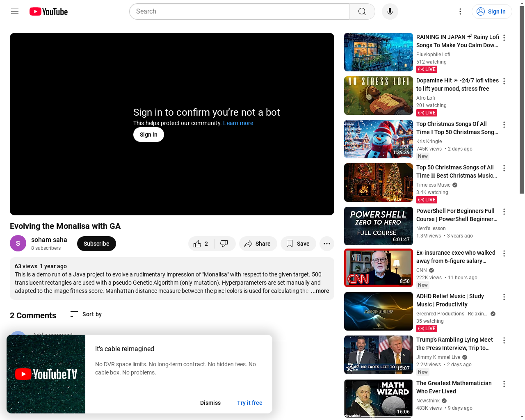Open menu for Trump's Rambling Lying video
The image size is (525, 420).
tap(504, 340)
